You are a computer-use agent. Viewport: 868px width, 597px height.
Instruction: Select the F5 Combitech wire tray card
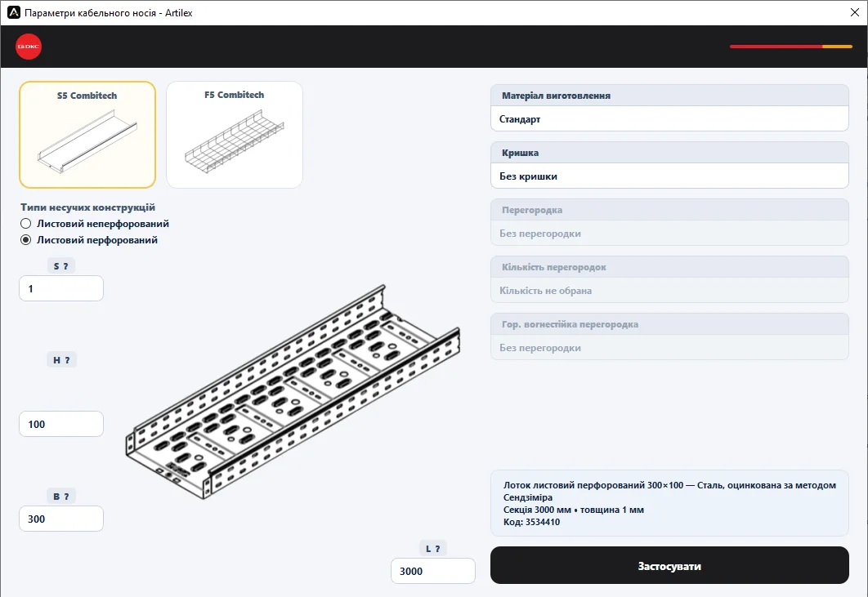tap(235, 135)
